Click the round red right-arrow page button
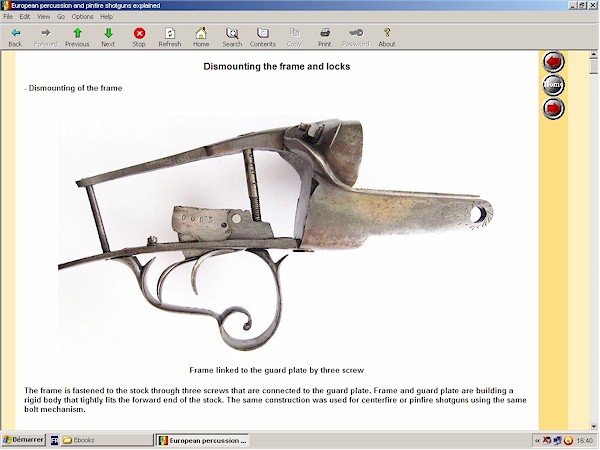 553,108
